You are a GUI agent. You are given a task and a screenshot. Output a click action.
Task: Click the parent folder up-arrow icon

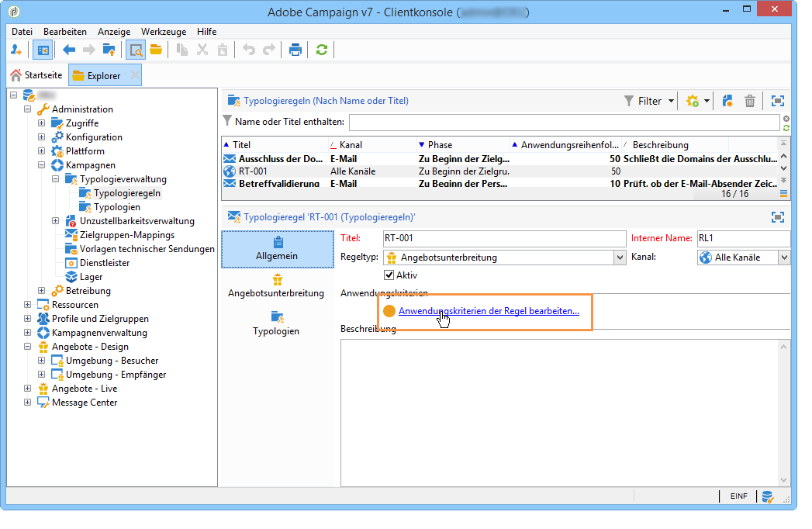pyautogui.click(x=109, y=50)
